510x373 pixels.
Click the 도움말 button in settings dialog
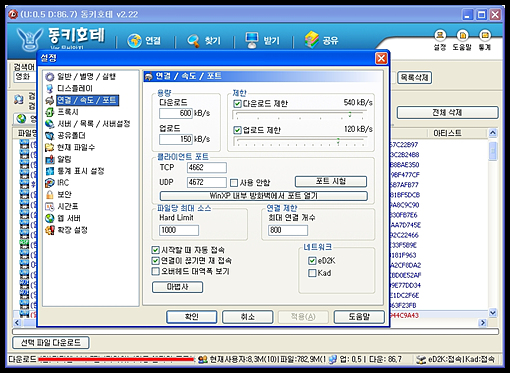tap(359, 317)
